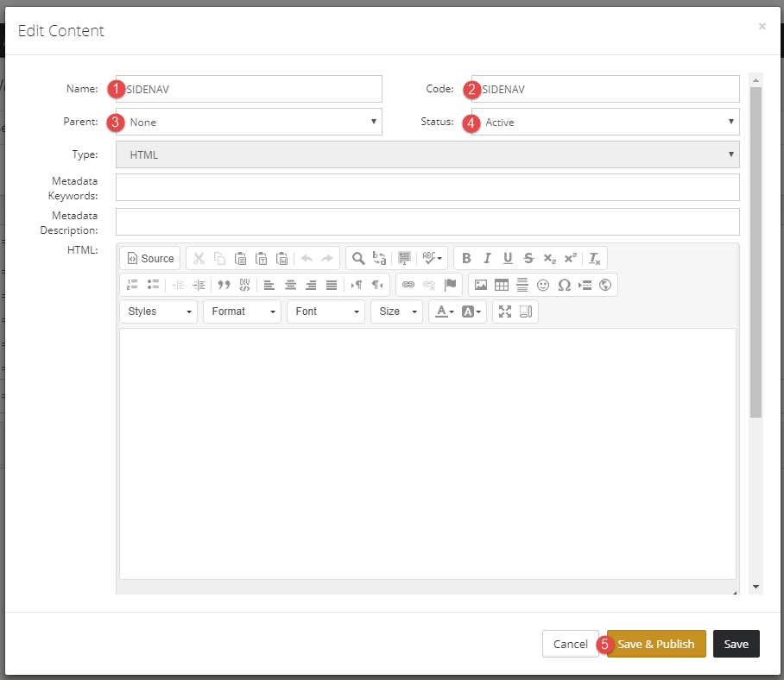The height and width of the screenshot is (680, 784).
Task: Click the Remove Format icon
Action: pos(595,258)
